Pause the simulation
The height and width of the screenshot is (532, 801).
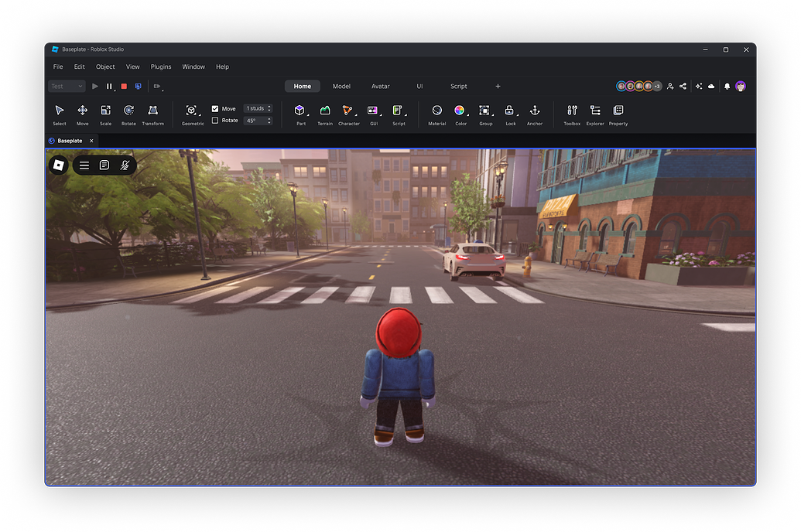pos(109,86)
